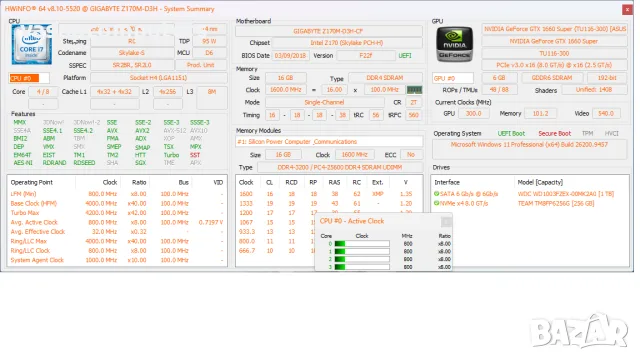Screen dimensions: 640x360
Task: Click the GPU current clock value 300.0
Action: click(473, 114)
